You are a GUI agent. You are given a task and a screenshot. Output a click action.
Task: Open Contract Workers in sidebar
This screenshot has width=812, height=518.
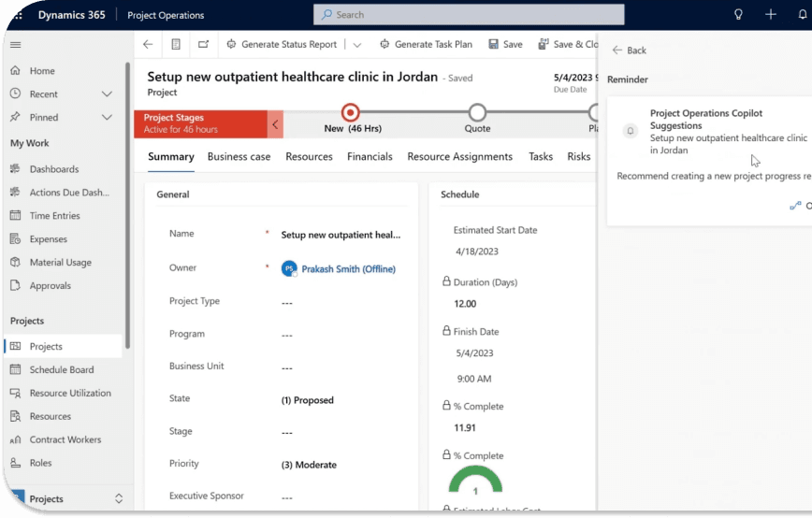coord(65,439)
